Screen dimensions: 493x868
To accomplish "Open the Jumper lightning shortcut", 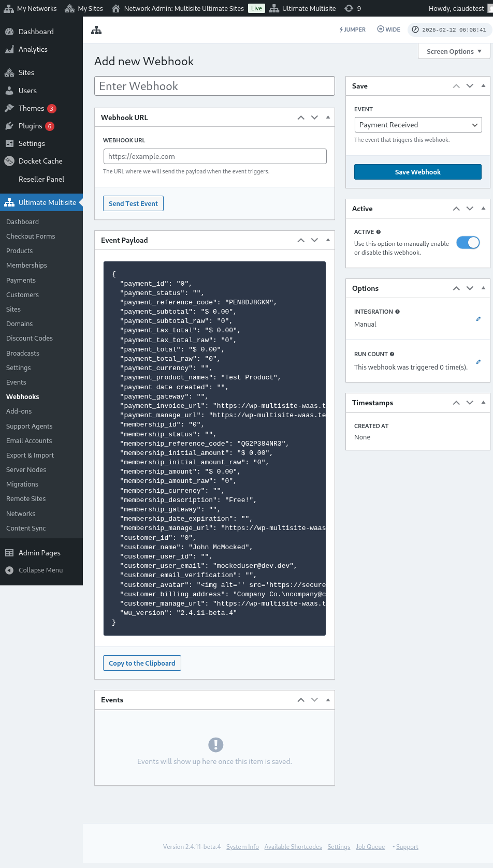I will pyautogui.click(x=353, y=30).
